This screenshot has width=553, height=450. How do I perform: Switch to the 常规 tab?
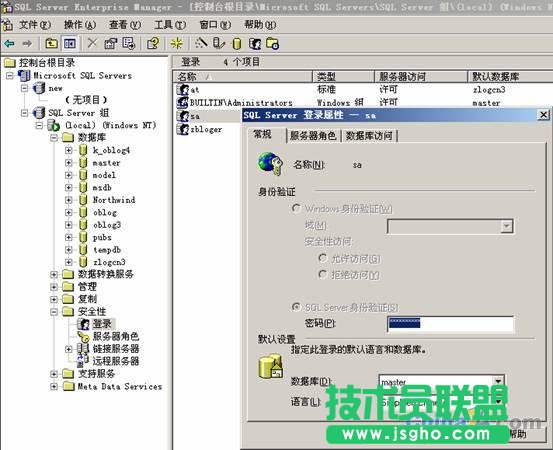tap(263, 134)
